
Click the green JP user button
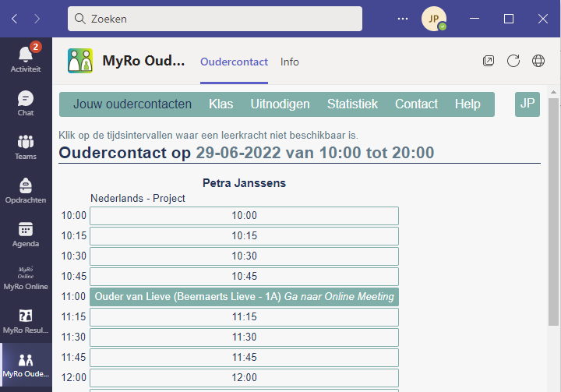(527, 104)
